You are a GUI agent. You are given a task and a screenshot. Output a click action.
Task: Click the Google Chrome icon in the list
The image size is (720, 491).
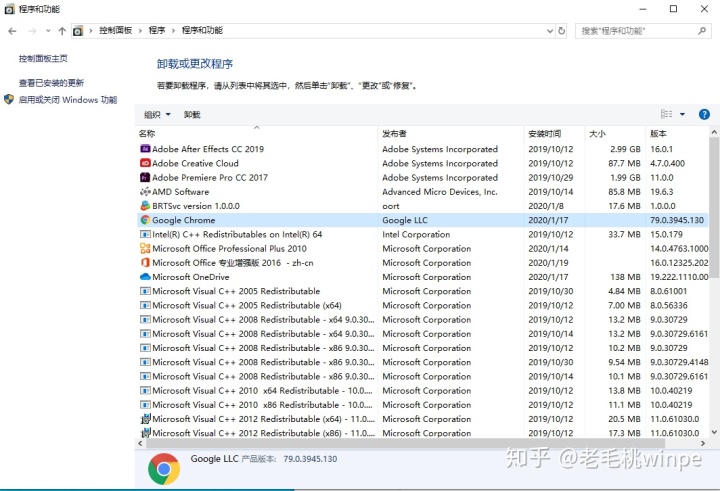click(145, 220)
